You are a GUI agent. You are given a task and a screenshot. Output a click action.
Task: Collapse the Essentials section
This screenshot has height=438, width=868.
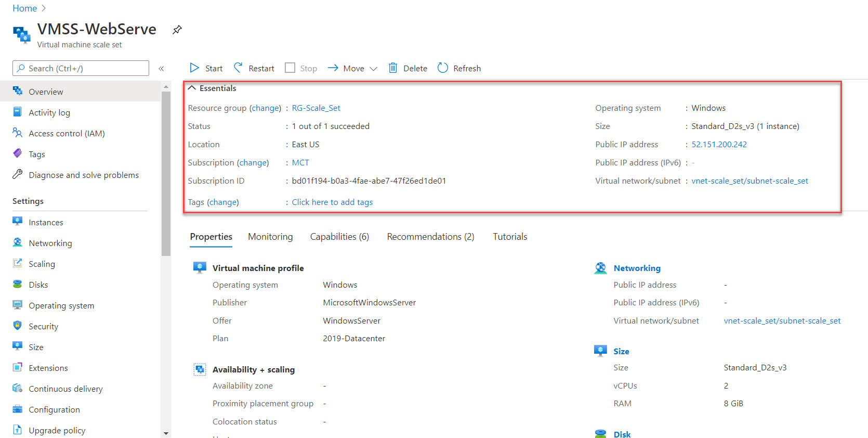tap(192, 88)
